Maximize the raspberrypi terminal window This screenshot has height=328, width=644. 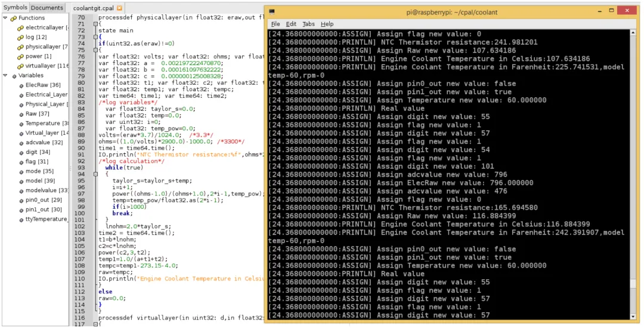(611, 11)
